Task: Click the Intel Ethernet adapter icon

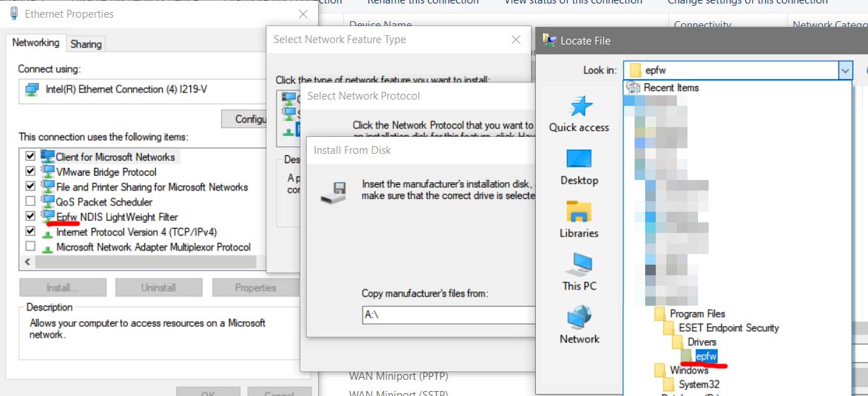Action: [x=32, y=89]
